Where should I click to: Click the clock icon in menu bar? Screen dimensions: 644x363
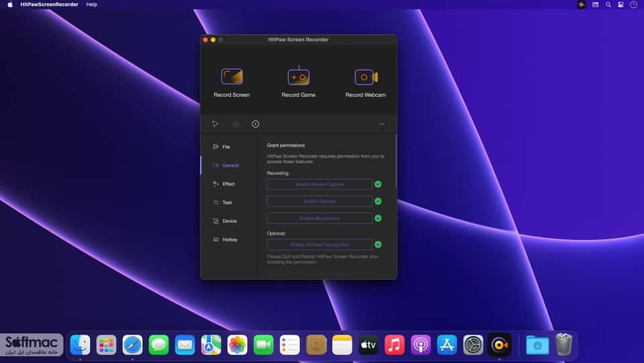click(x=634, y=5)
